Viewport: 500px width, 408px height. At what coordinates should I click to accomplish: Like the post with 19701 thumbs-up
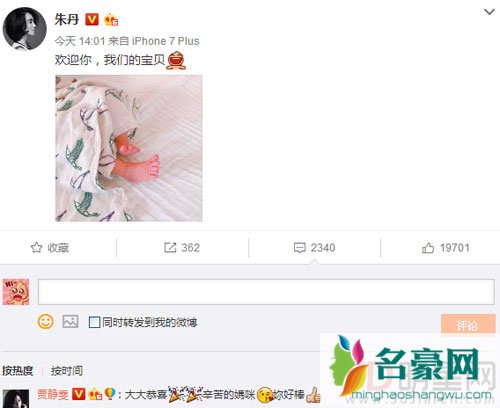pyautogui.click(x=446, y=248)
